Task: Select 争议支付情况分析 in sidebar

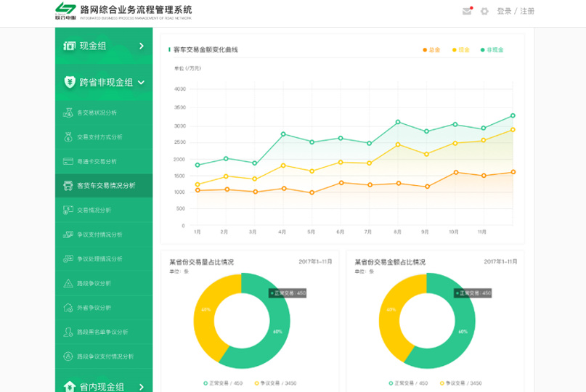Action: click(104, 234)
